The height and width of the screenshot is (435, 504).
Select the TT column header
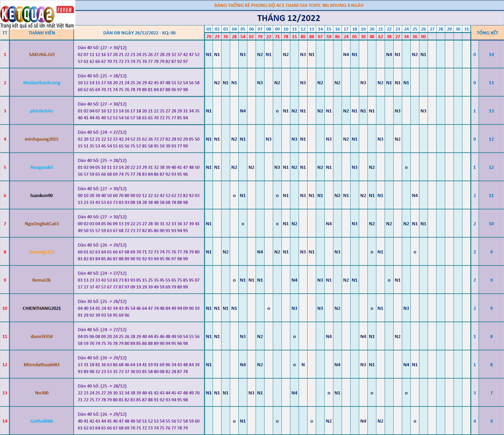click(x=5, y=33)
